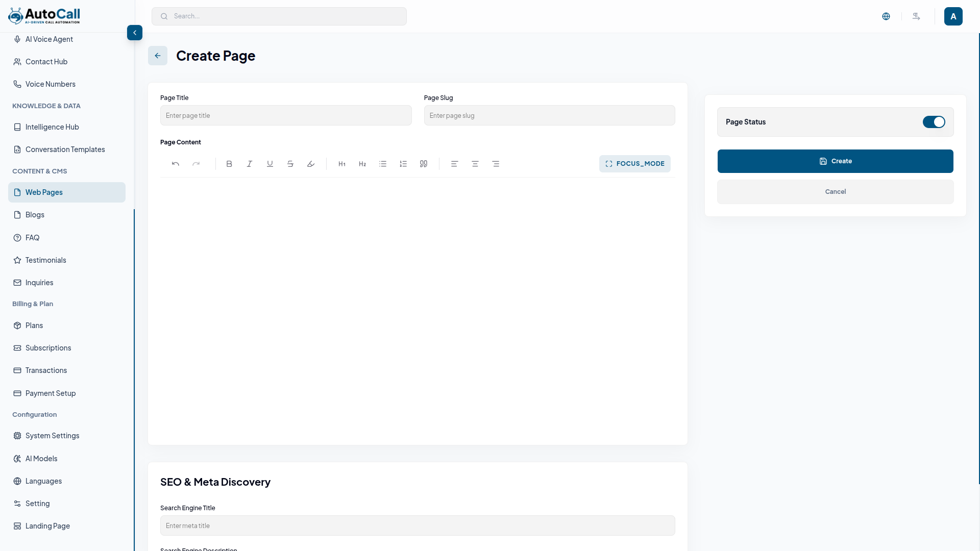This screenshot has width=980, height=551.
Task: Select the highlighter tool
Action: tap(311, 164)
